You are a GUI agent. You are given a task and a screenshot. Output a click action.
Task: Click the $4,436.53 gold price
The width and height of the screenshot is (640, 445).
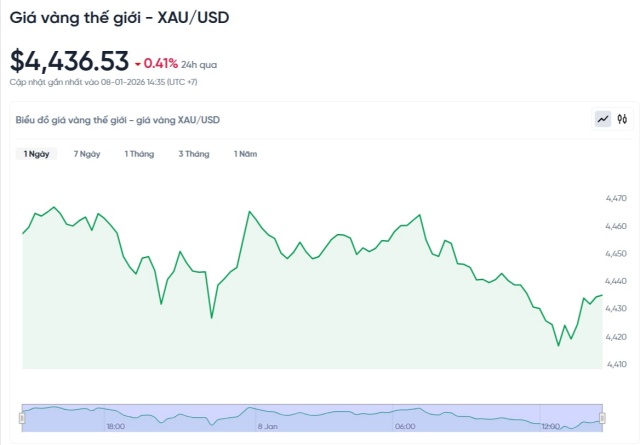(x=69, y=61)
